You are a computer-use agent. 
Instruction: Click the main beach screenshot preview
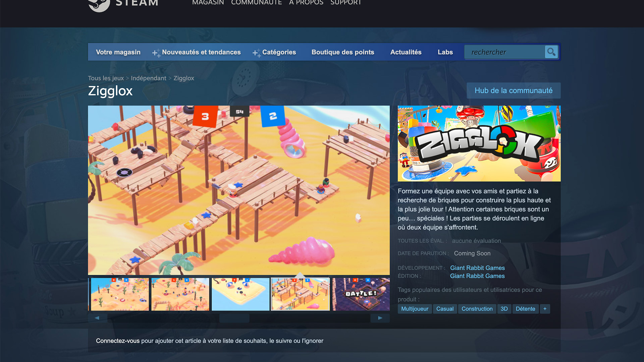239,190
